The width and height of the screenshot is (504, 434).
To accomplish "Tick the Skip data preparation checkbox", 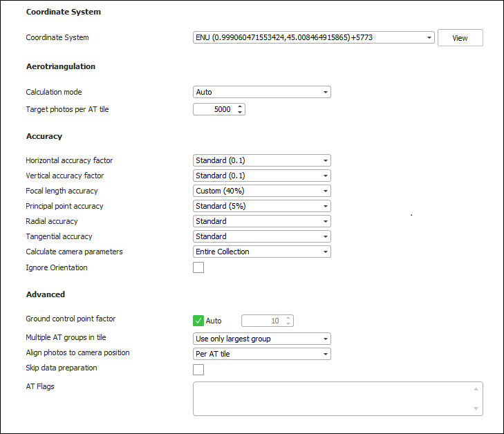I will click(198, 369).
